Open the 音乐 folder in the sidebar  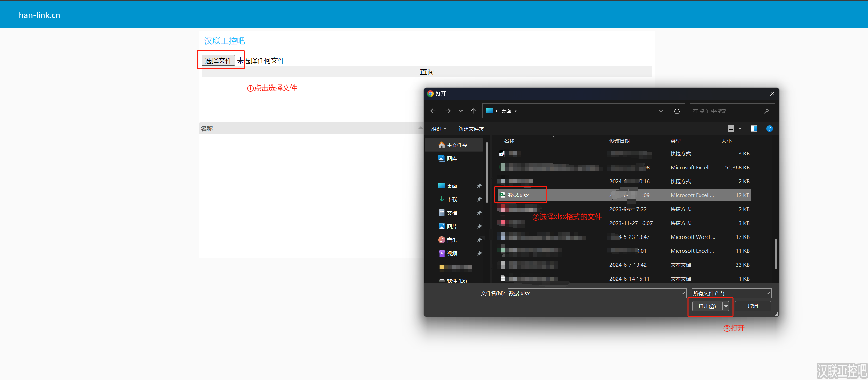coord(452,240)
